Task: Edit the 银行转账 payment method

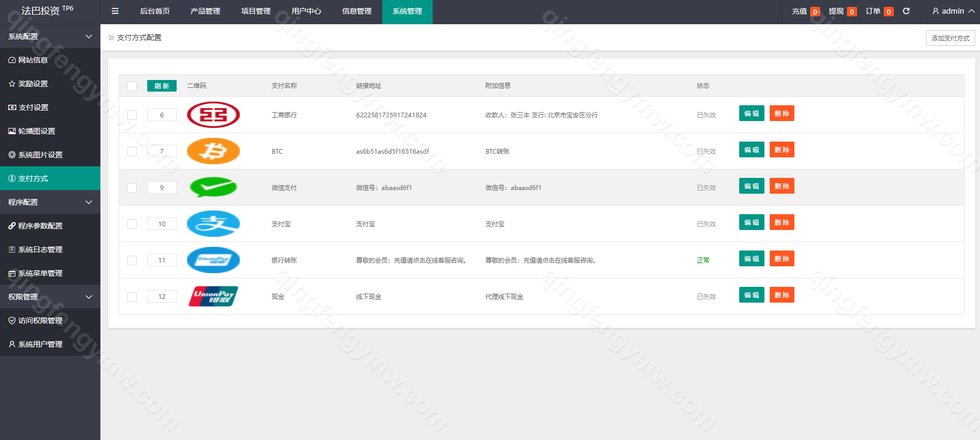Action: pyautogui.click(x=752, y=258)
